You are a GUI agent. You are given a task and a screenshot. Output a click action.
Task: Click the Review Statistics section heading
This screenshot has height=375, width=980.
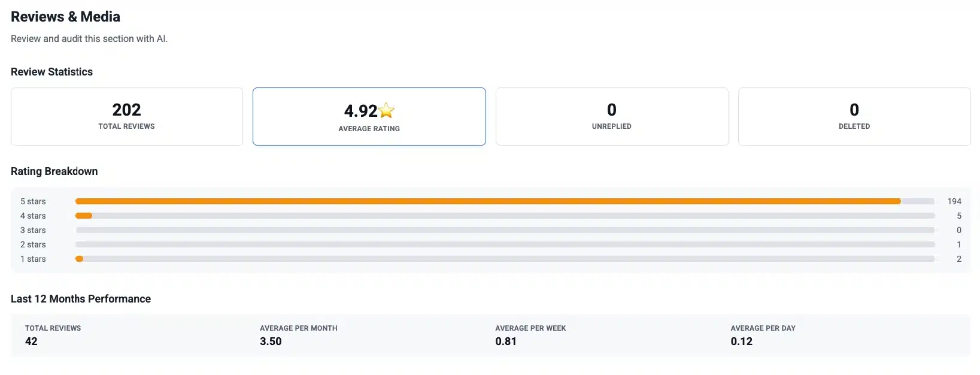coord(51,72)
